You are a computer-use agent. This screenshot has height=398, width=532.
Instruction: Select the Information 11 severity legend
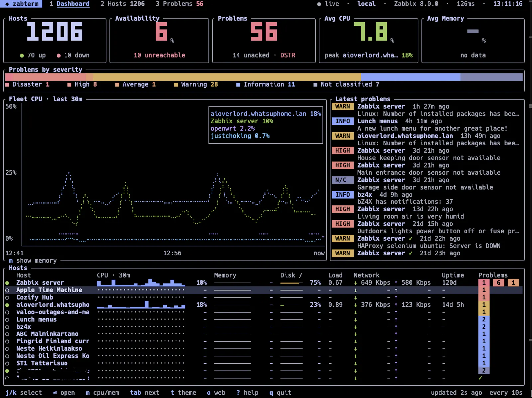click(x=266, y=84)
